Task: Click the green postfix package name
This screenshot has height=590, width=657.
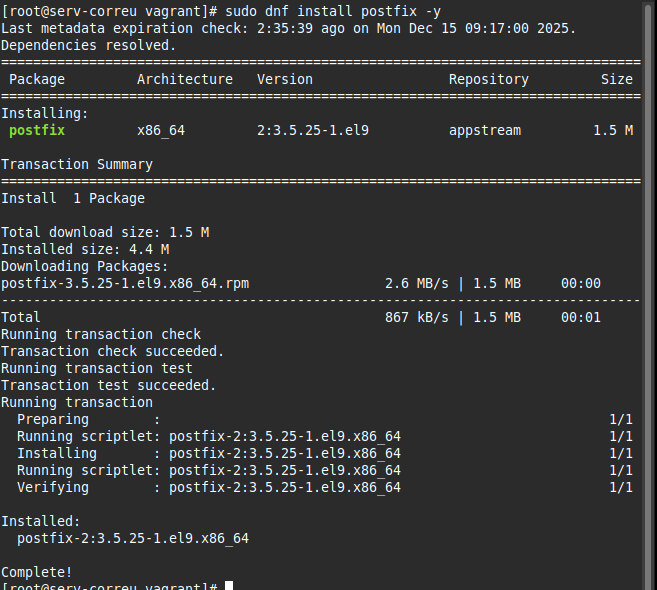Action: point(37,130)
